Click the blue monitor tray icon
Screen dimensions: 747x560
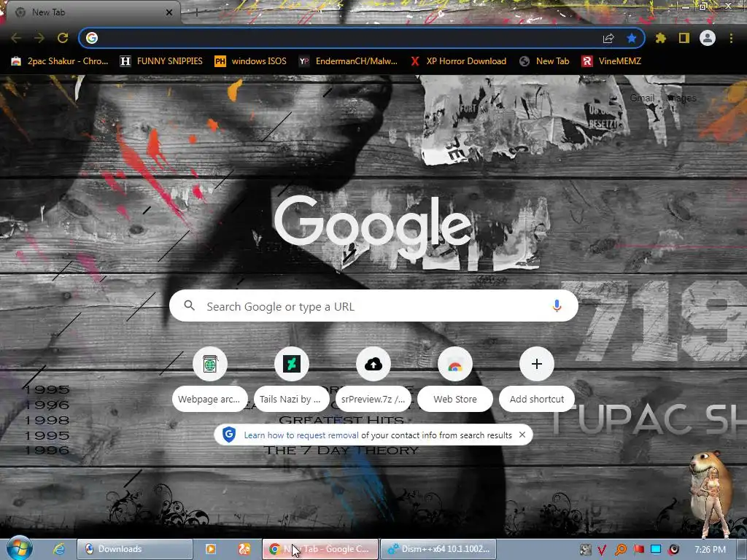point(656,550)
